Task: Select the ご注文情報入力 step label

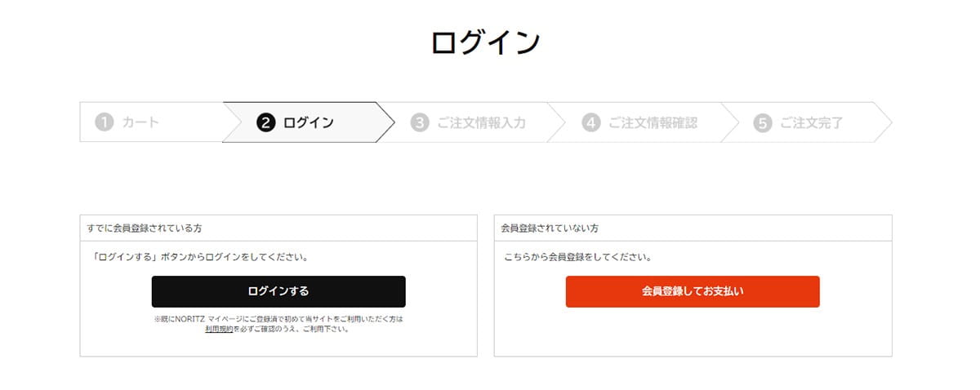Action: click(x=481, y=123)
